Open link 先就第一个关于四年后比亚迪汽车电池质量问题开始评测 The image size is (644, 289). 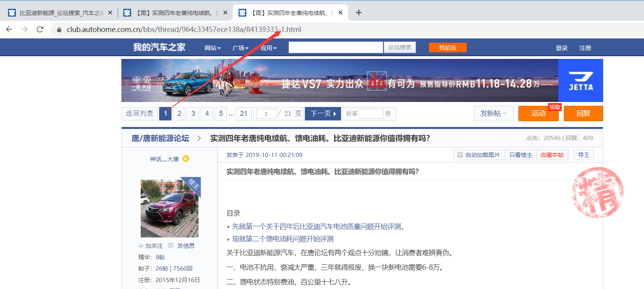(318, 227)
